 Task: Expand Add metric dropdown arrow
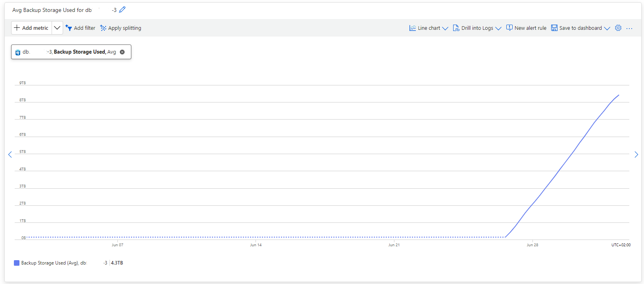tap(57, 28)
